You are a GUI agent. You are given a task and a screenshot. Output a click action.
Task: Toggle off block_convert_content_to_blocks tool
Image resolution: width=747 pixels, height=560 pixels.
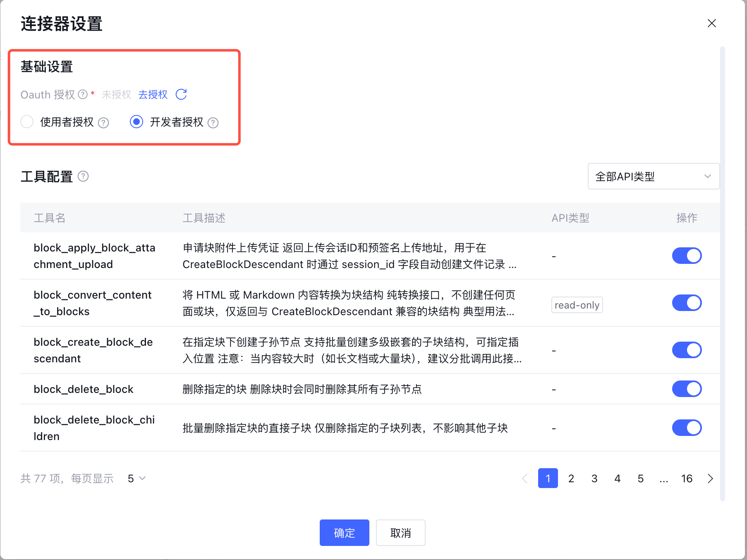[x=687, y=303]
